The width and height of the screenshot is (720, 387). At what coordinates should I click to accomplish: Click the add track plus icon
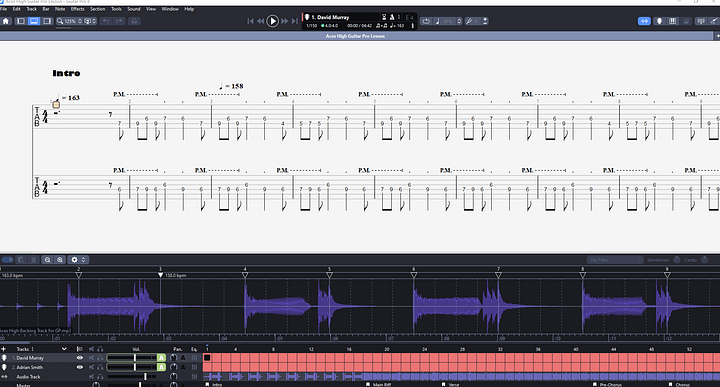(4, 349)
